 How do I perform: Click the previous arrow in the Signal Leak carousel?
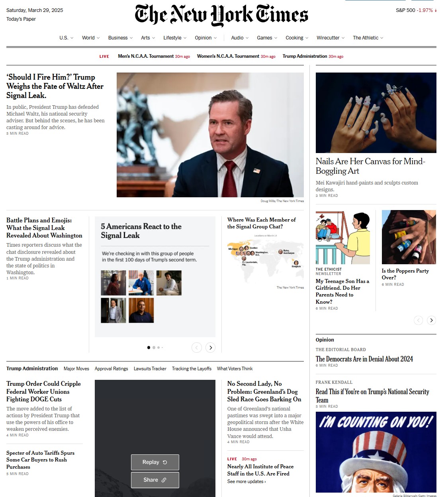pyautogui.click(x=197, y=348)
